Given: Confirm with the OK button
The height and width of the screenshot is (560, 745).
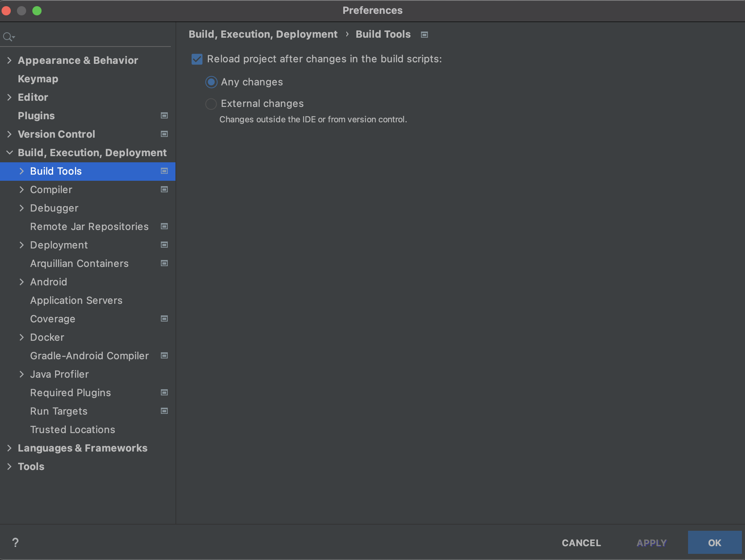Looking at the screenshot, I should [714, 543].
